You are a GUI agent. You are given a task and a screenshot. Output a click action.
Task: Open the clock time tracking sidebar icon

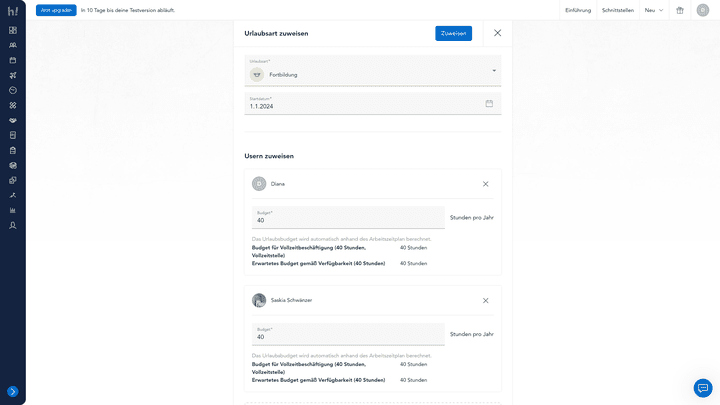[x=13, y=90]
